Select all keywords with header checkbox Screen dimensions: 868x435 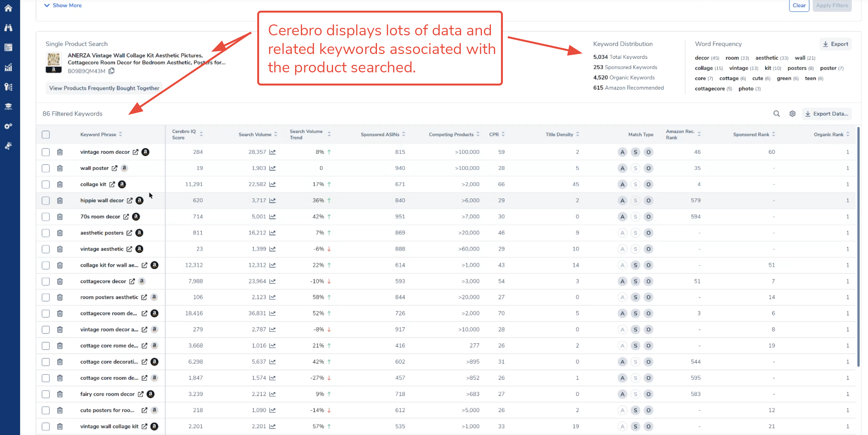45,134
